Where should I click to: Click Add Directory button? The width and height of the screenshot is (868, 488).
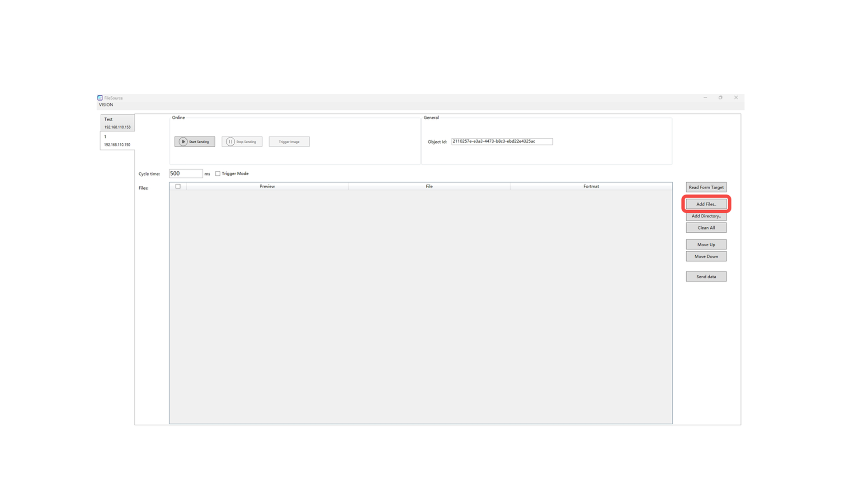[706, 216]
